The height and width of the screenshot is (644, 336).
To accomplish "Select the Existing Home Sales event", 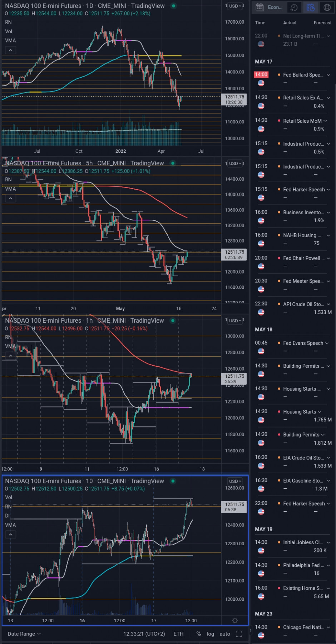I will 293,592.
